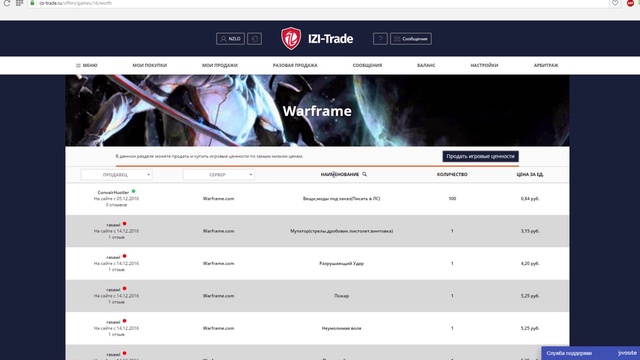Open seller ConvairHustler's profile
The image size is (640, 360).
[113, 192]
